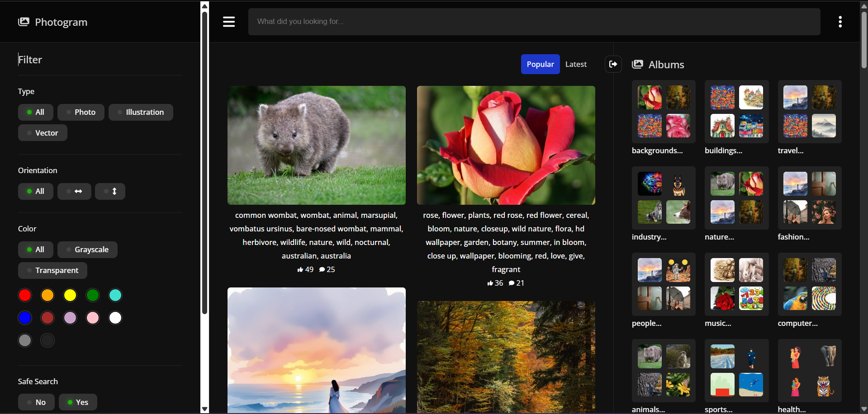
Task: Switch to the Popular tab
Action: 540,64
